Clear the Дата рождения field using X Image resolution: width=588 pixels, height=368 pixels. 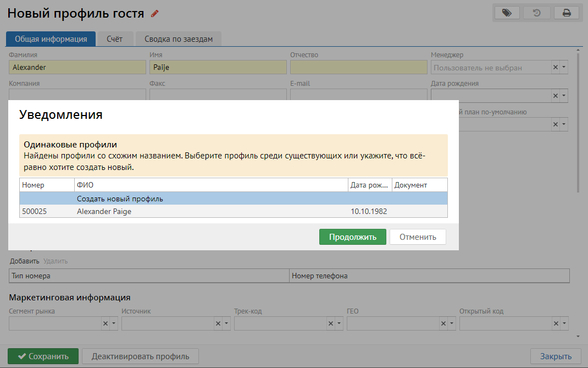pos(555,96)
